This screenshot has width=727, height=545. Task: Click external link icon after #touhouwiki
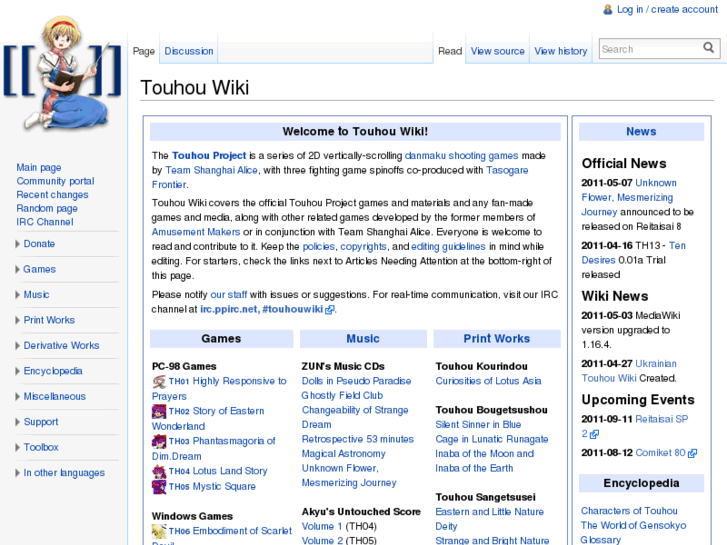click(330, 310)
